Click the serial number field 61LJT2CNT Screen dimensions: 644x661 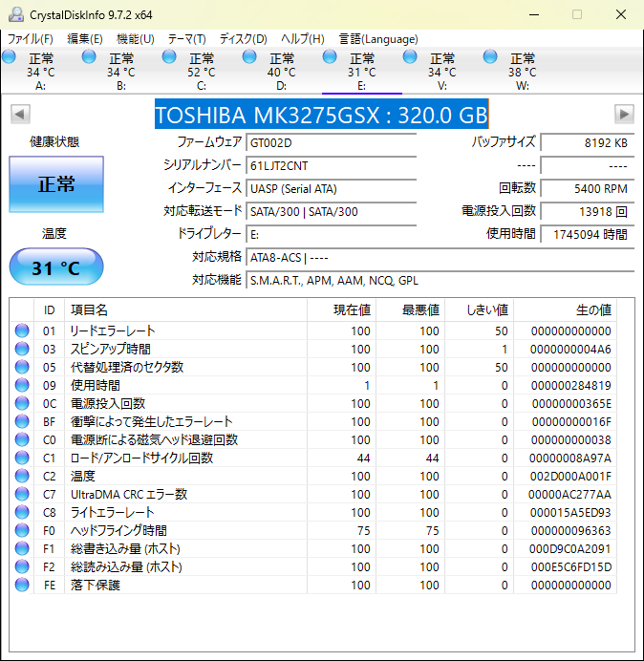(x=331, y=165)
